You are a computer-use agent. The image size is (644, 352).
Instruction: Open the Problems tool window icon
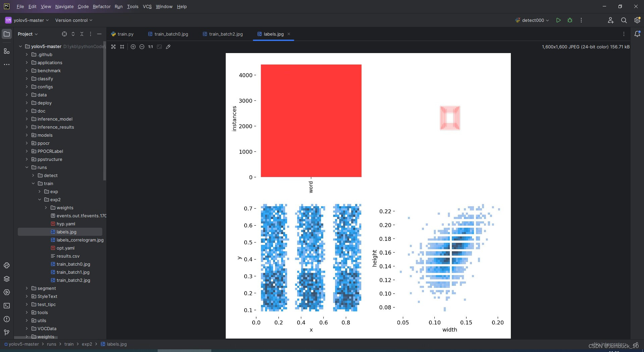tap(7, 319)
